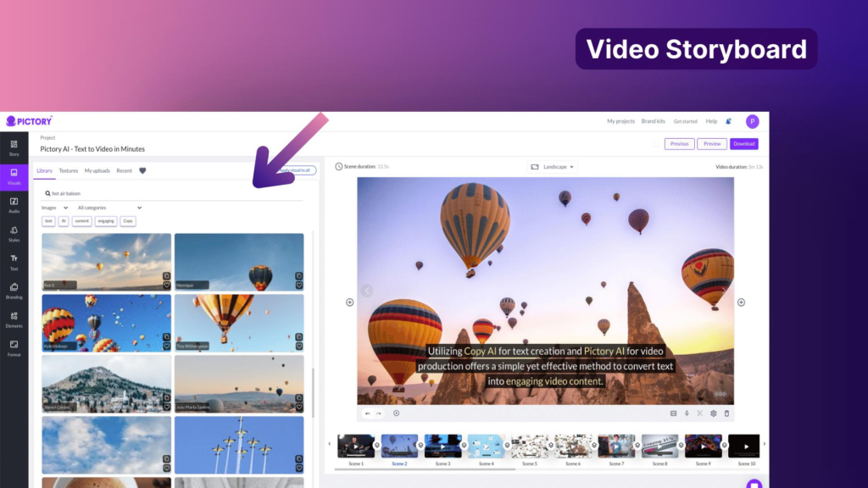868x488 pixels.
Task: Open the Text panel from the sidebar
Action: 14,258
